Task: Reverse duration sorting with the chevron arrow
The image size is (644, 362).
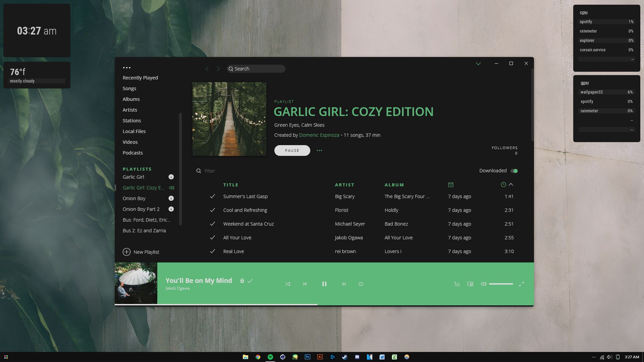Action: 511,184
